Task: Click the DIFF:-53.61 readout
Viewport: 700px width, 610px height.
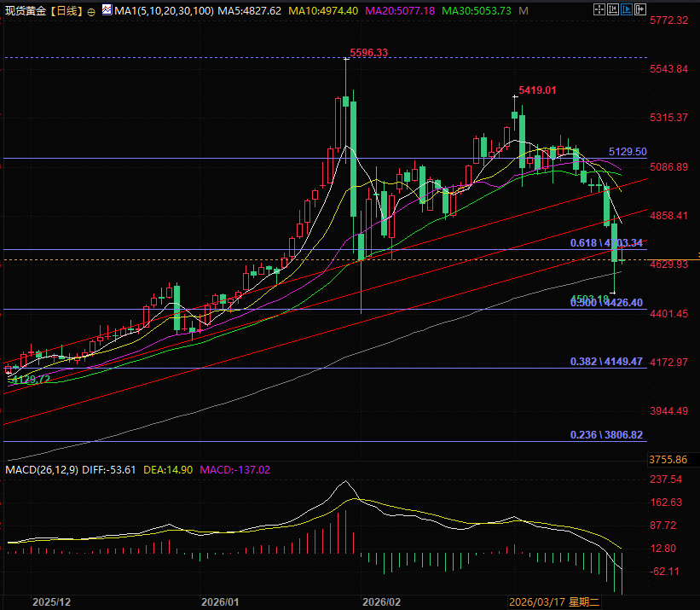Action: (x=109, y=470)
